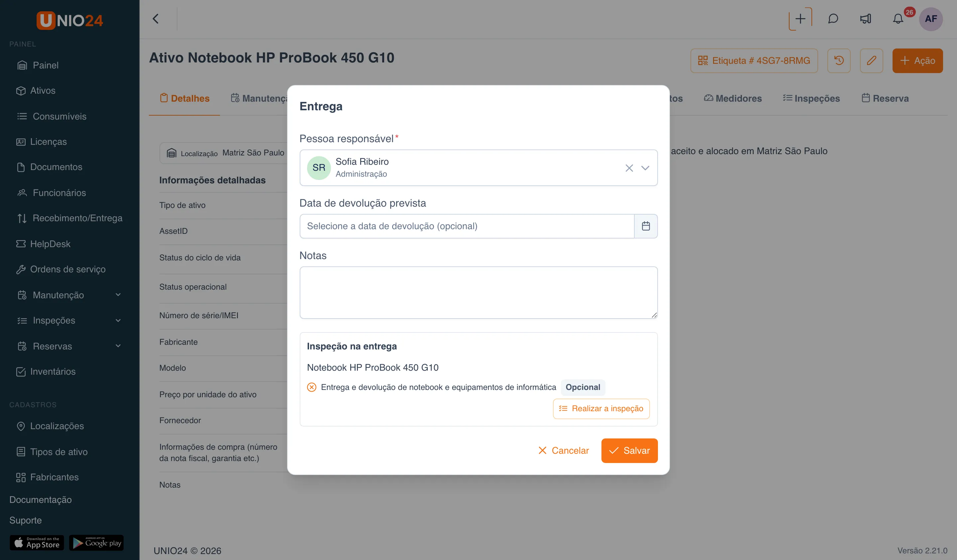Open the announcements megaphone icon

coord(866,19)
